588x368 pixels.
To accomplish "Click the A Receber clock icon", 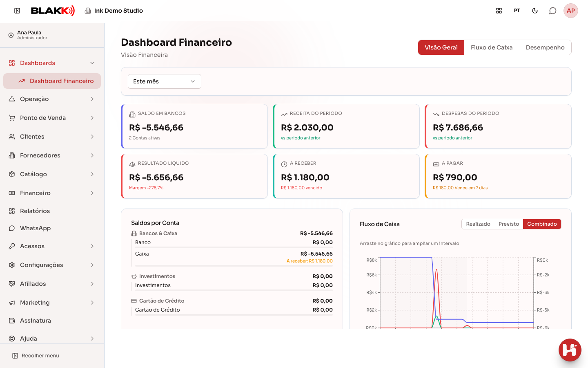I will [284, 164].
